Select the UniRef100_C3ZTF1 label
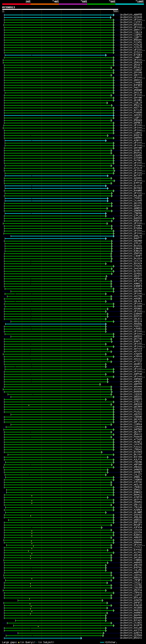The width and height of the screenshot is (146, 644). click(x=131, y=22)
